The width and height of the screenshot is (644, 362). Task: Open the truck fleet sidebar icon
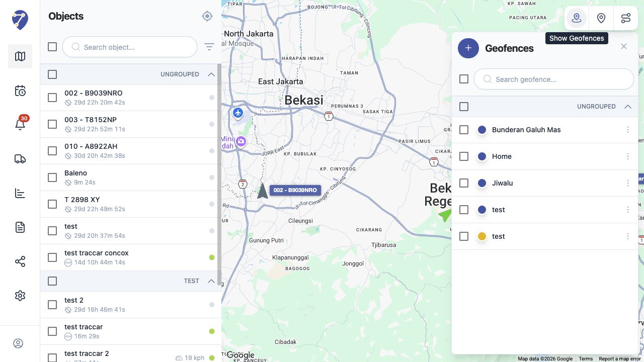(20, 159)
